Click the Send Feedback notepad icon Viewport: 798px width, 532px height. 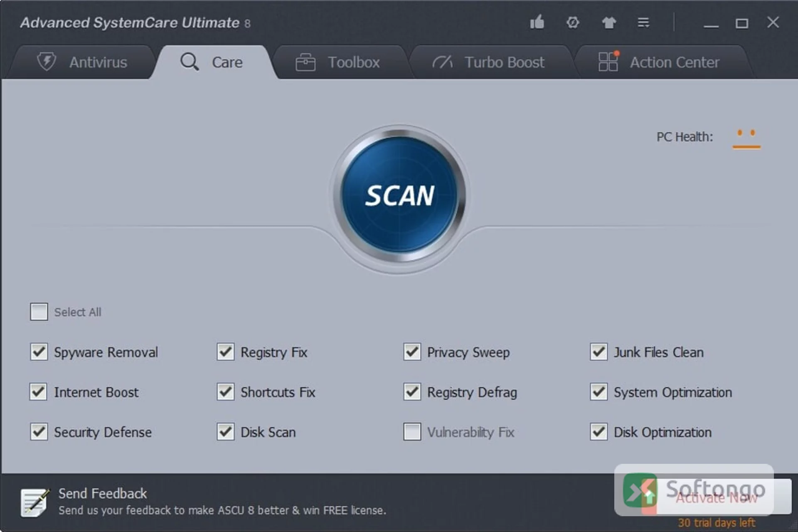(x=35, y=502)
